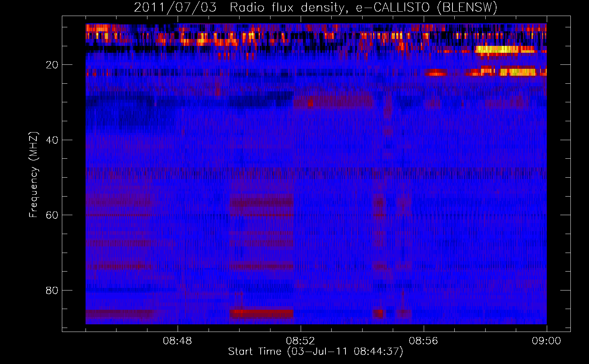This screenshot has width=589, height=364.
Task: Click the 40 frequency tick label
Action: 52,140
